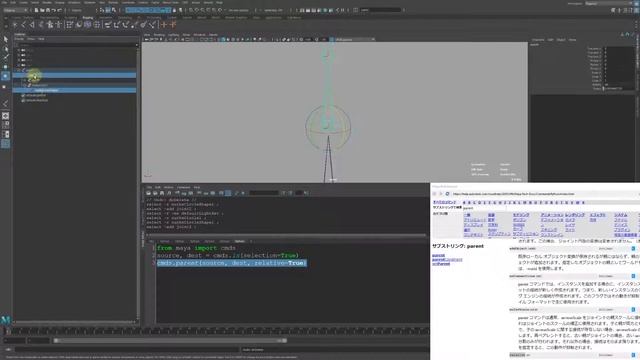
Task: Switch to four-view panel layout
Action: (5, 125)
